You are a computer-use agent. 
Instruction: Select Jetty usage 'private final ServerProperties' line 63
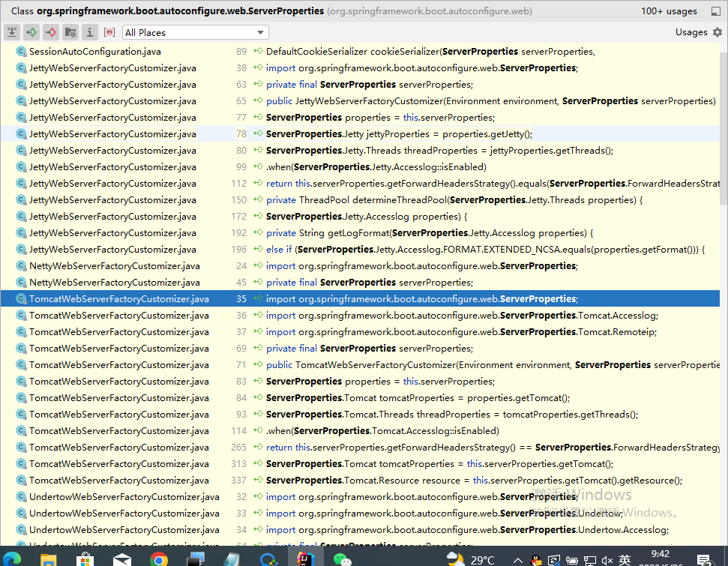[370, 85]
